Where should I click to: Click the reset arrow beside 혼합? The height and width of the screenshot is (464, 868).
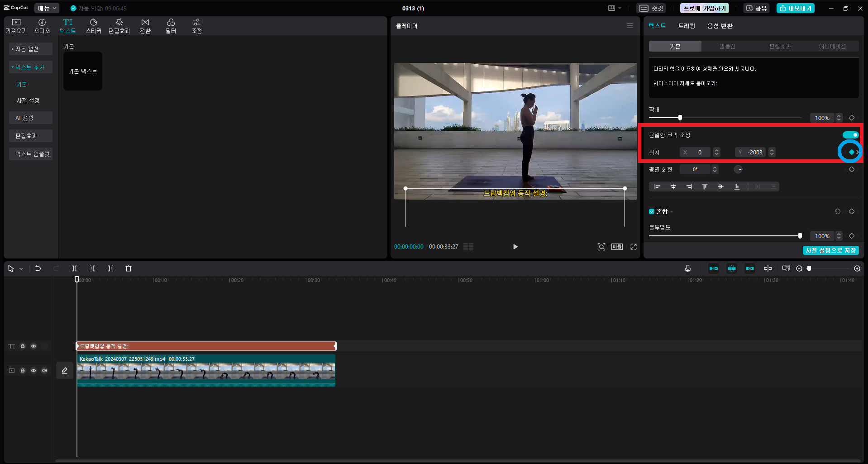(x=838, y=211)
